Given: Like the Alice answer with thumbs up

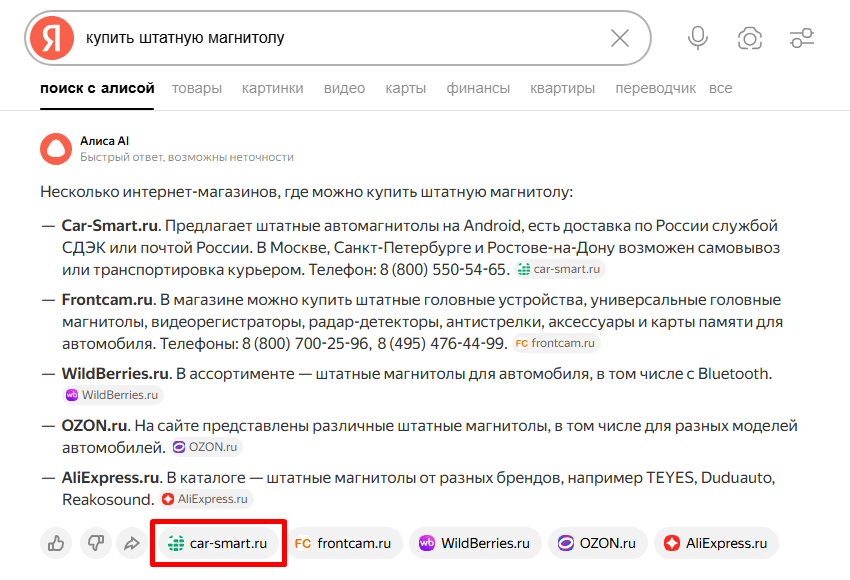Looking at the screenshot, I should tap(55, 543).
